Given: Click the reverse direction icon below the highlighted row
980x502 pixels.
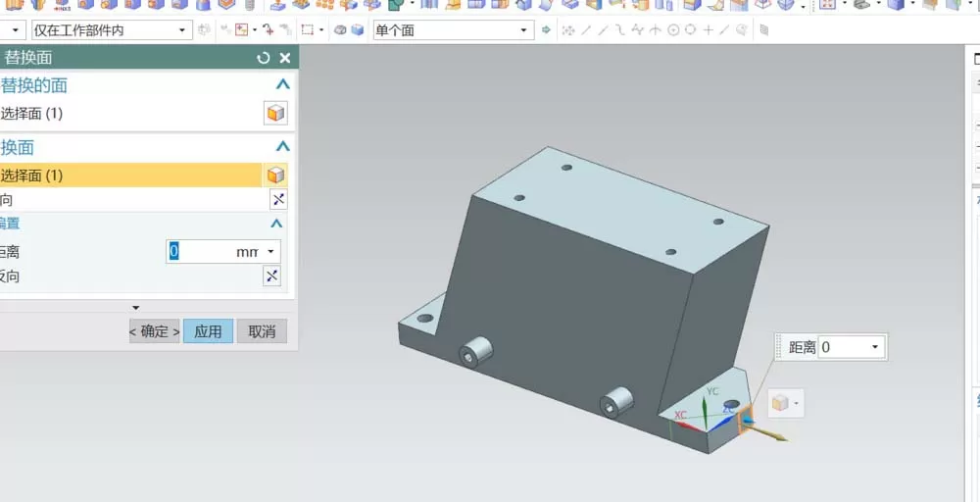Looking at the screenshot, I should [x=278, y=200].
